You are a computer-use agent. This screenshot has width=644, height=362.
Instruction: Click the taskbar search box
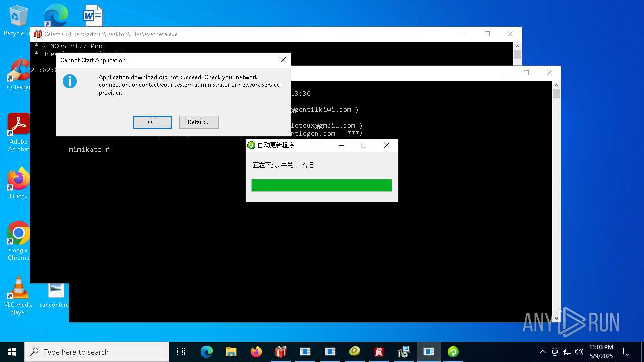click(x=97, y=352)
